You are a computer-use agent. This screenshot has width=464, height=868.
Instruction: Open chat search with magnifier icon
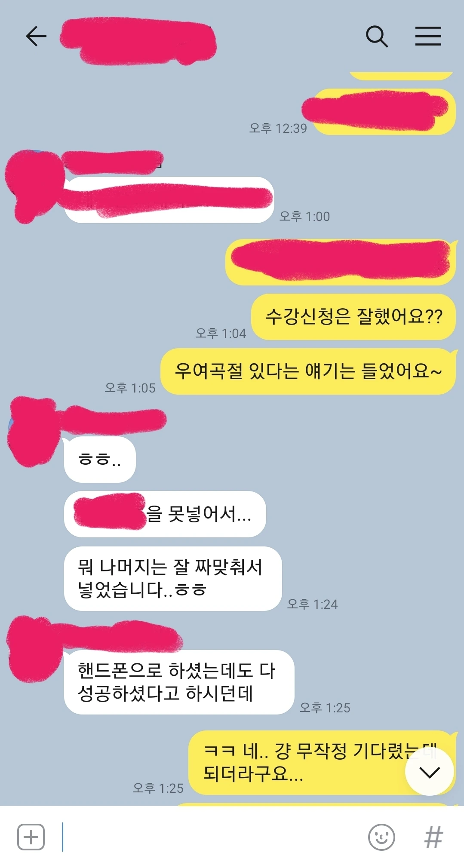[x=377, y=36]
